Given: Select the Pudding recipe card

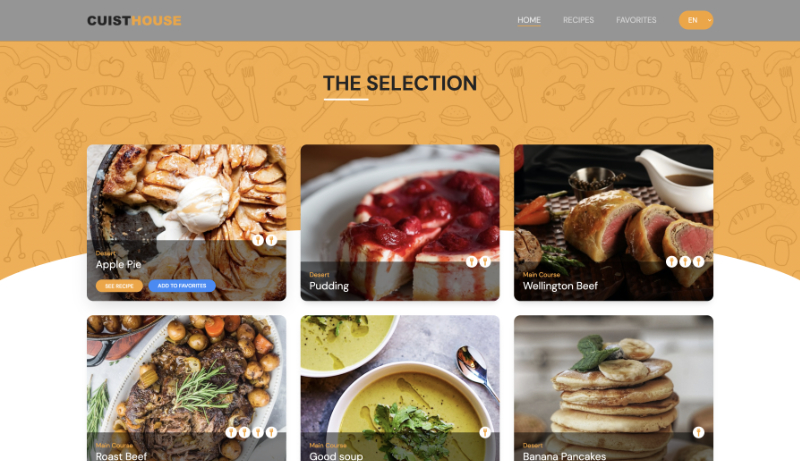Looking at the screenshot, I should click(400, 223).
